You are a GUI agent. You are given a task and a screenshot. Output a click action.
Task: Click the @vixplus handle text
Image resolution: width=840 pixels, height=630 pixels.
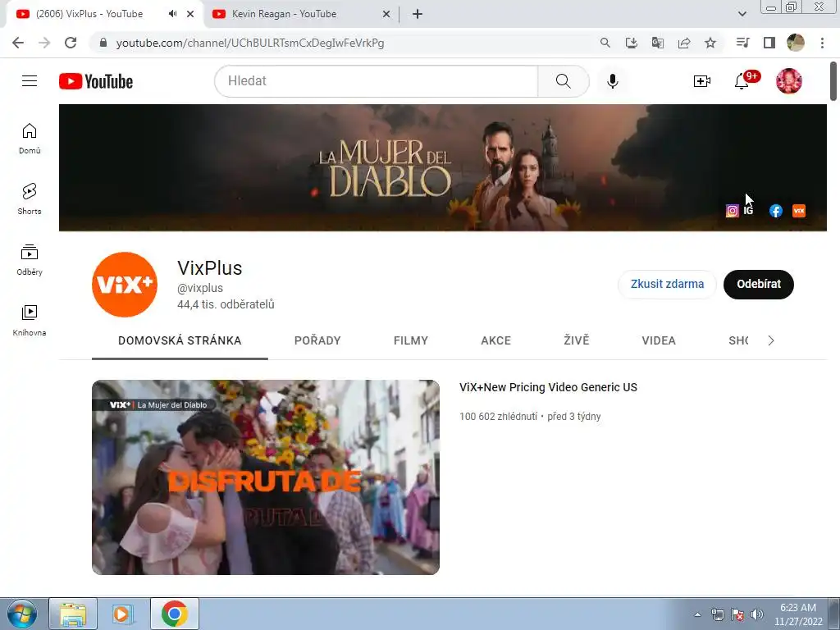tap(200, 288)
